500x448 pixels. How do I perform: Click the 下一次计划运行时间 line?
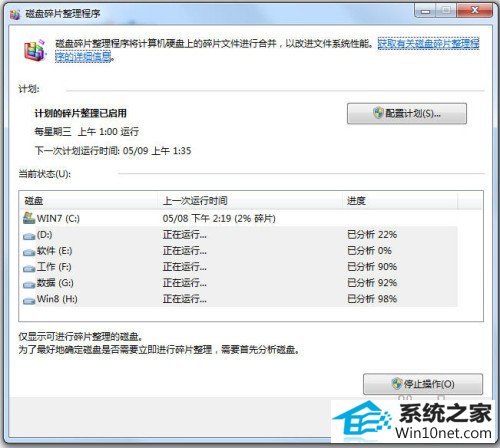coord(113,151)
